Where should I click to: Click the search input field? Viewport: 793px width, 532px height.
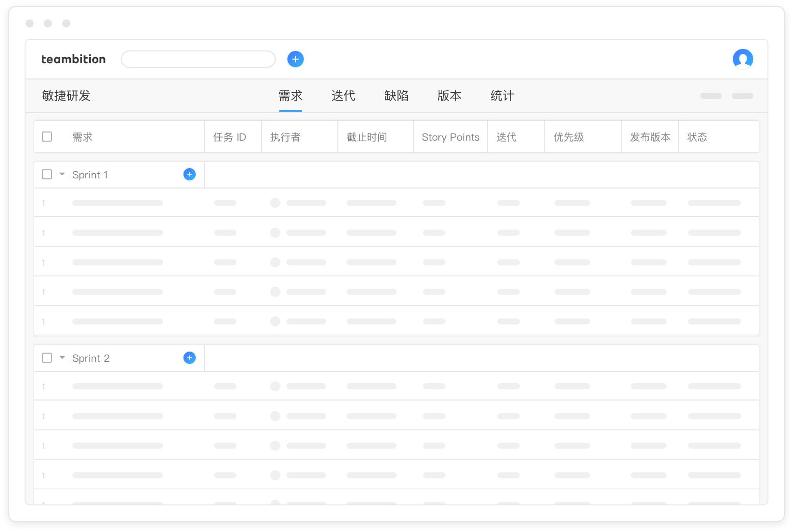[x=198, y=59]
